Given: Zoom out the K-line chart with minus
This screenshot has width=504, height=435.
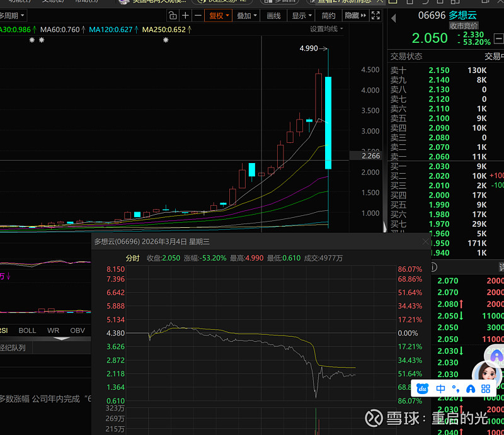Looking at the screenshot, I should 198,15.
